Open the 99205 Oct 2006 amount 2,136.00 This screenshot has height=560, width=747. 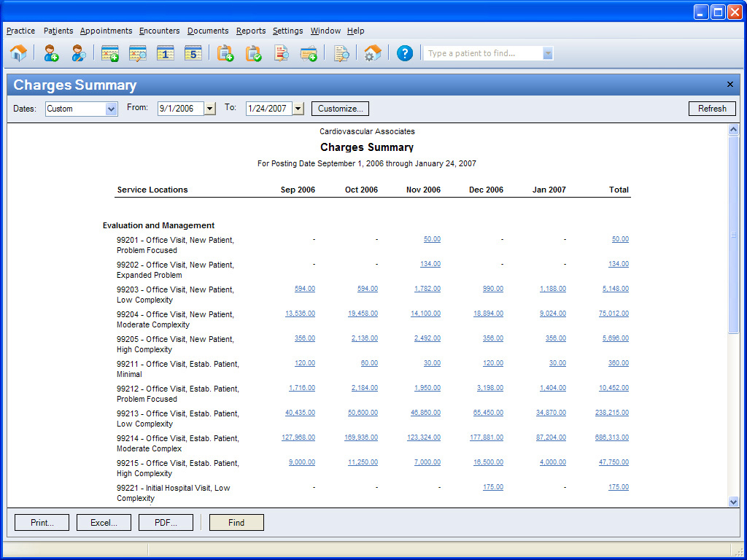[365, 338]
